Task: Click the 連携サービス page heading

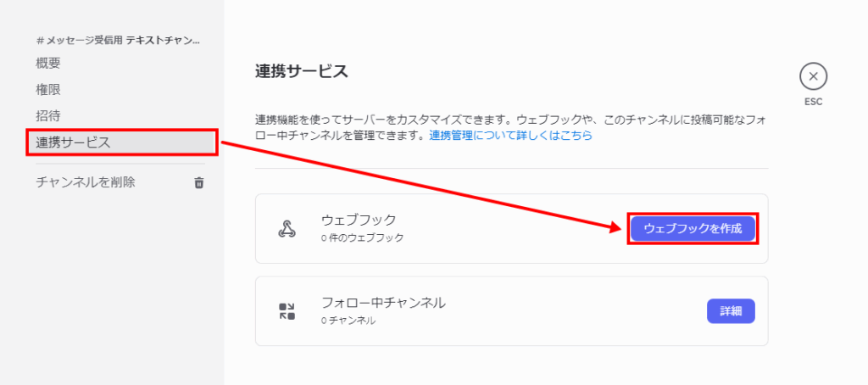Action: click(x=302, y=71)
